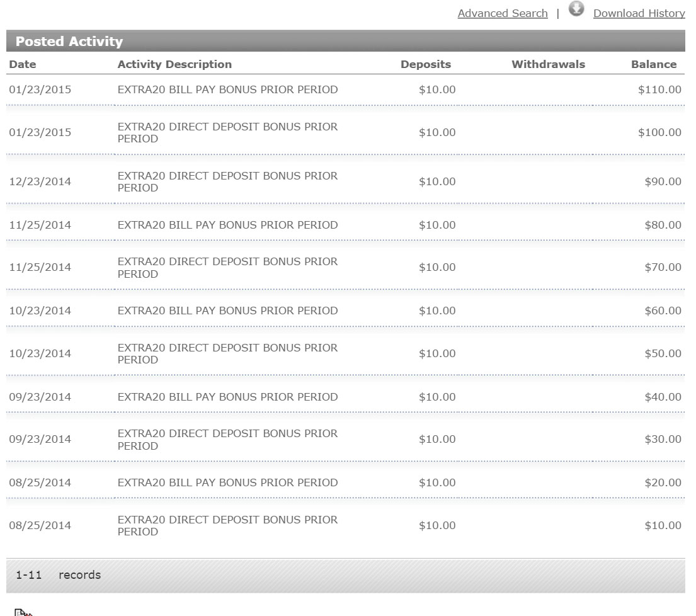
Task: Click the Withdrawals column header
Action: click(548, 64)
